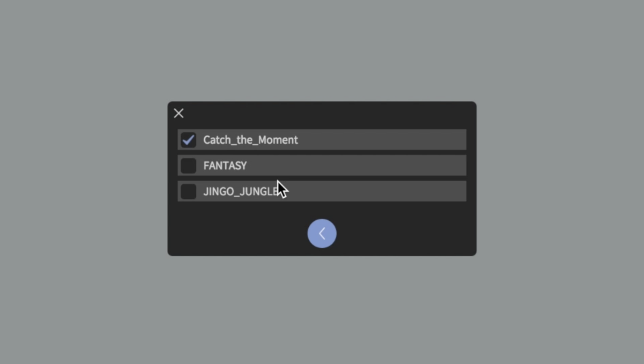This screenshot has height=364, width=644.
Task: Click the empty box beside FANTASY
Action: 188,166
